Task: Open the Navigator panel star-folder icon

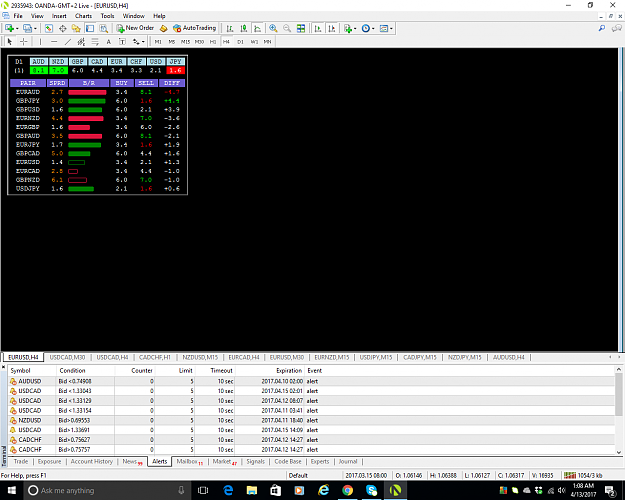Action: point(76,28)
